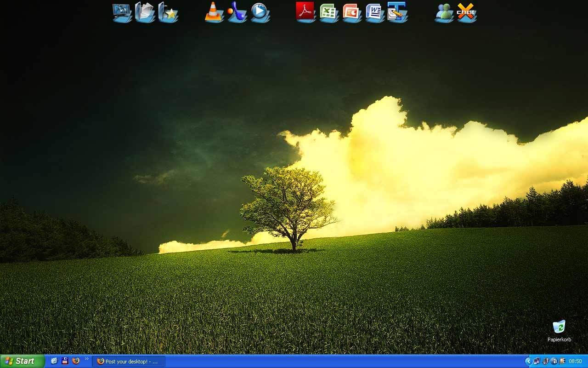Switch to the 'Post your desktop!' Firefox window
588x368 pixels.
129,362
